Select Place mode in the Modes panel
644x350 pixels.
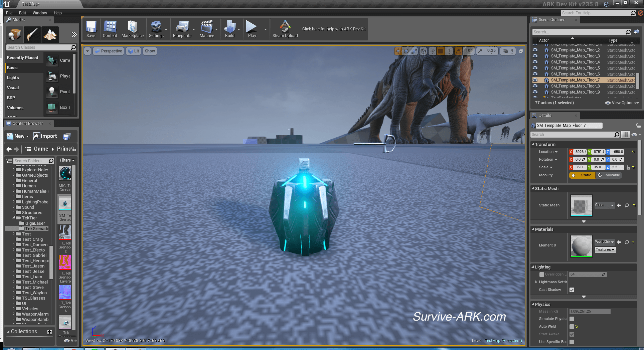tap(15, 35)
